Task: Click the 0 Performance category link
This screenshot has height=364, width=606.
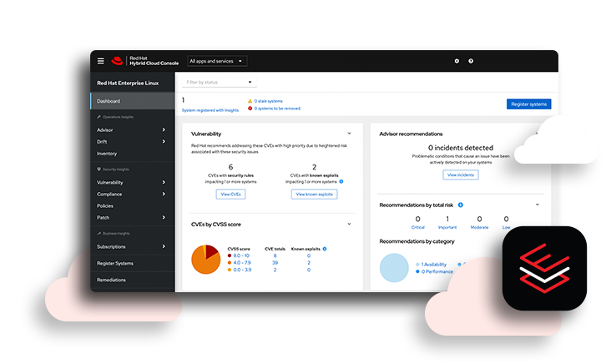Action: 437,271
